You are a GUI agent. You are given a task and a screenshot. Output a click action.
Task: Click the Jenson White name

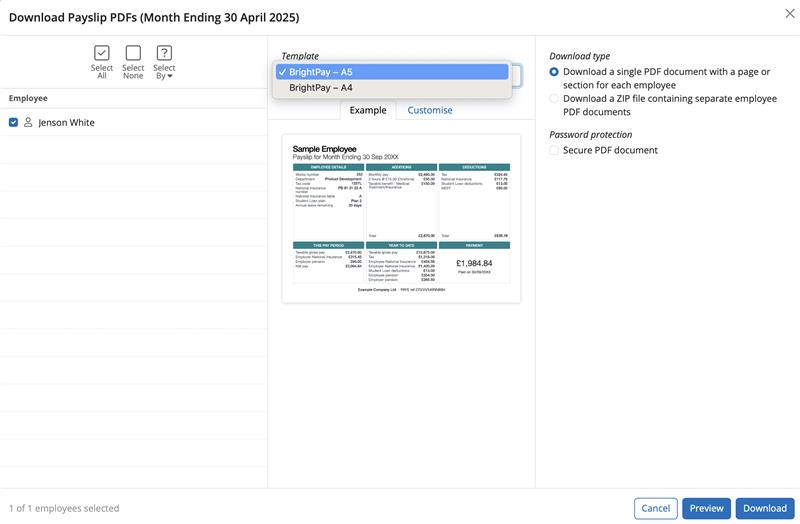click(66, 122)
